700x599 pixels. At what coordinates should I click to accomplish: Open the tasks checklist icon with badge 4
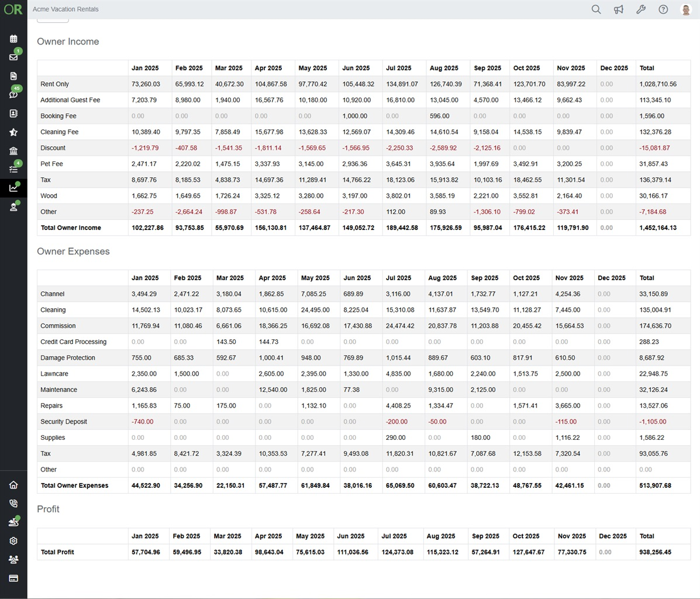click(13, 170)
